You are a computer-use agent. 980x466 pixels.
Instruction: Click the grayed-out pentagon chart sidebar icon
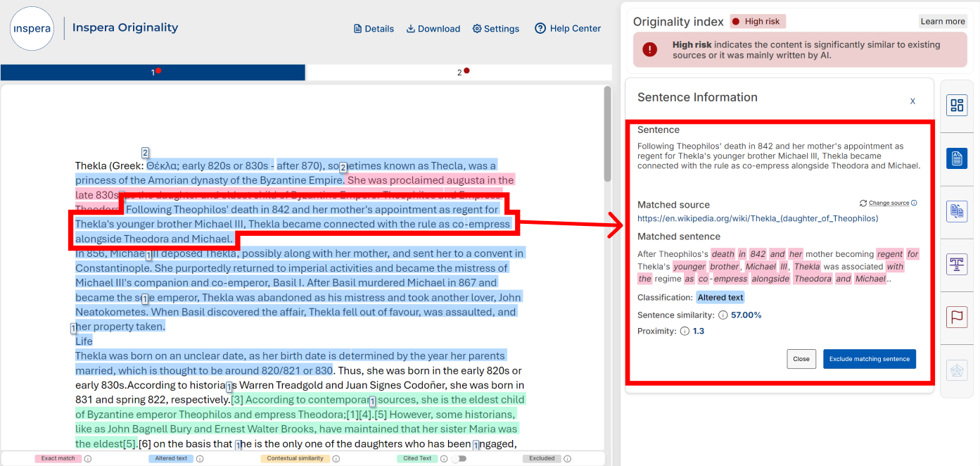pyautogui.click(x=956, y=370)
